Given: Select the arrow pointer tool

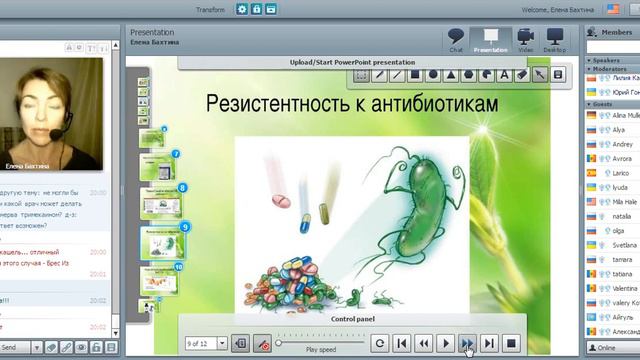Looking at the screenshot, I should point(540,75).
